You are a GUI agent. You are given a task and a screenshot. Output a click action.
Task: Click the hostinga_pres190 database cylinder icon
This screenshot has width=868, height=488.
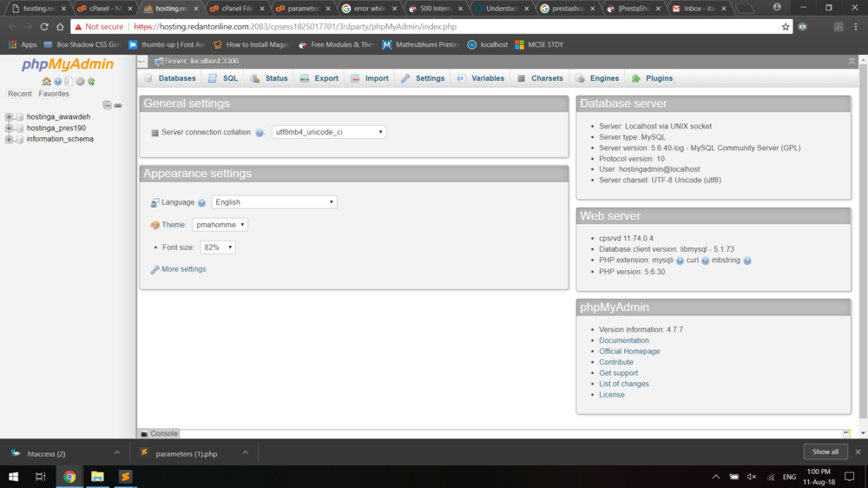(20, 128)
